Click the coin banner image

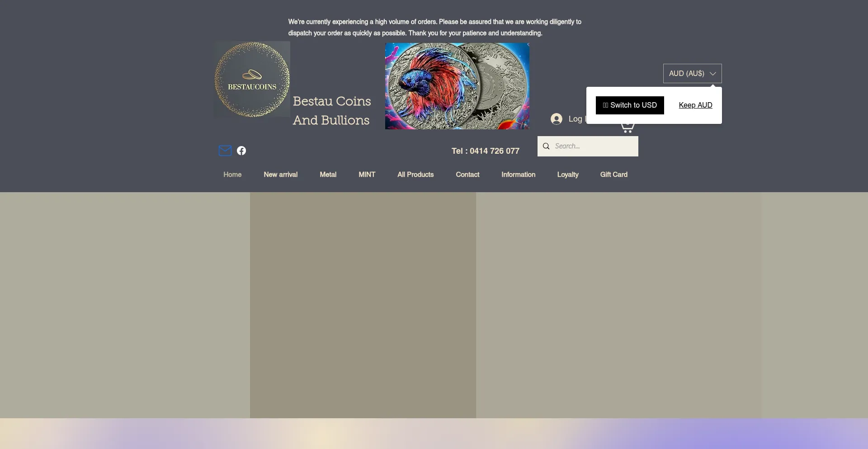click(x=457, y=86)
